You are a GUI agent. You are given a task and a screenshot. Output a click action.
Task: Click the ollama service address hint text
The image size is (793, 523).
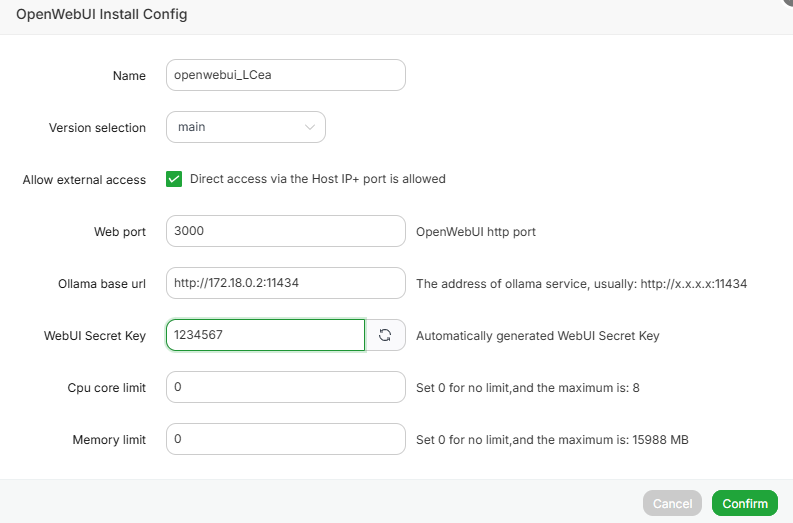(582, 284)
